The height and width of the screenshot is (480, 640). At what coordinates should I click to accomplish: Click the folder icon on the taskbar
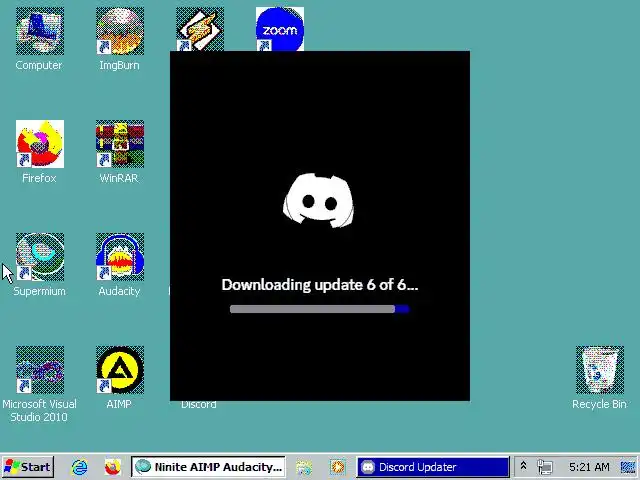pyautogui.click(x=304, y=467)
